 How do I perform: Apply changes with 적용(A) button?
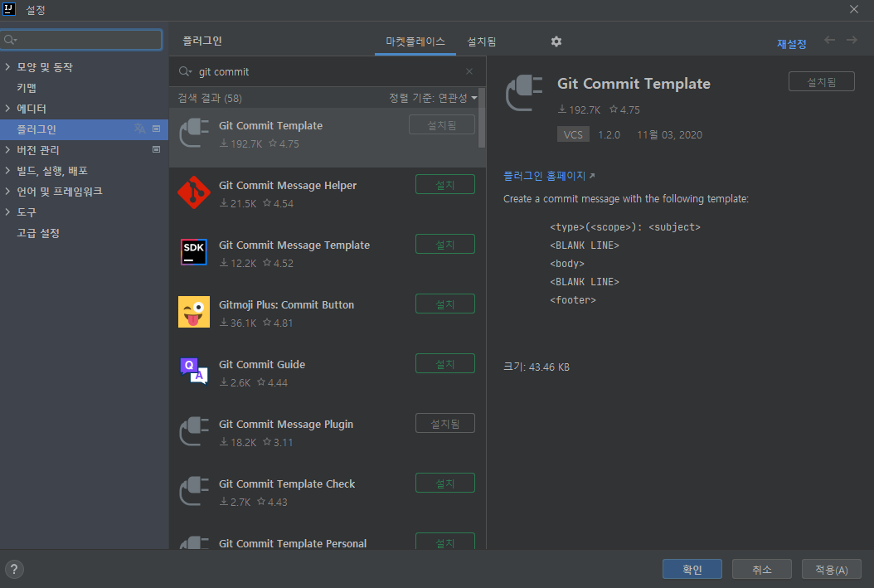tap(831, 569)
